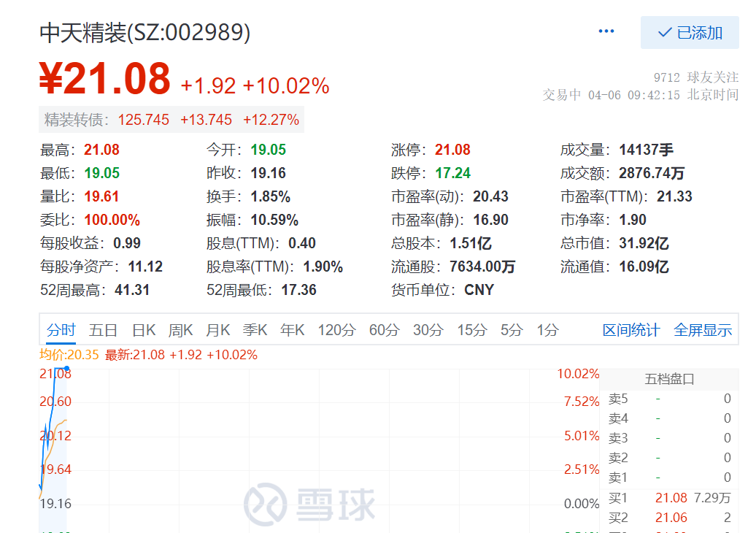
Task: Choose the 30分 chart interval
Action: pos(428,330)
